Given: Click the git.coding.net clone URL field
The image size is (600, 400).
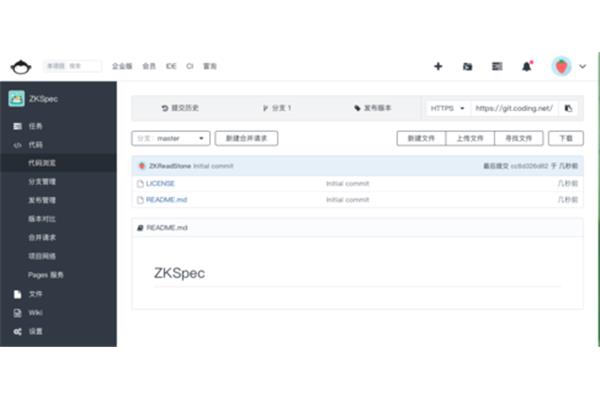Looking at the screenshot, I should [x=514, y=108].
